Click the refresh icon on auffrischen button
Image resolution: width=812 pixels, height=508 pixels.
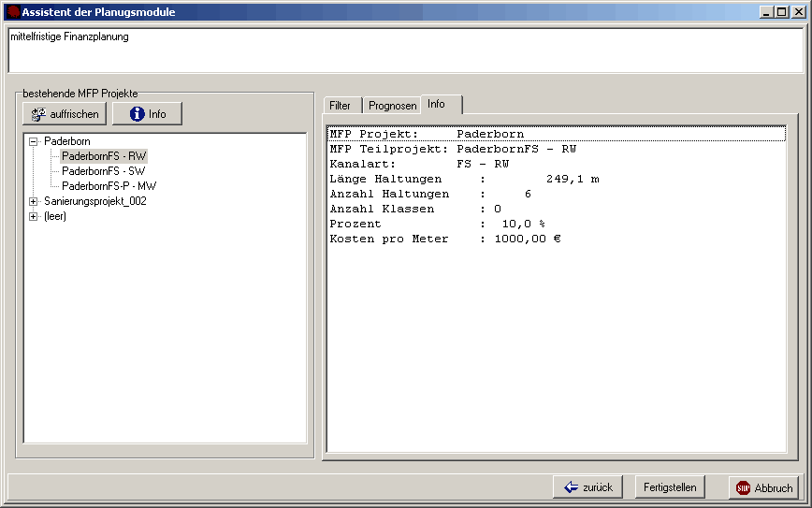pos(38,114)
